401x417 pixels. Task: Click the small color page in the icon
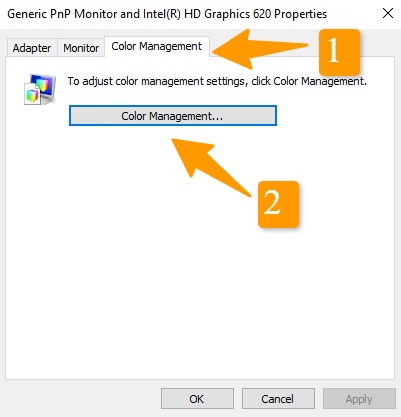pos(32,95)
